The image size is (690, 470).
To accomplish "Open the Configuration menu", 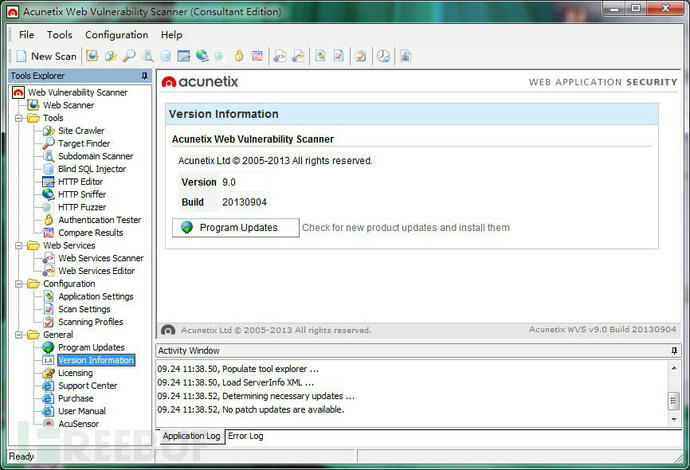I will (x=117, y=35).
